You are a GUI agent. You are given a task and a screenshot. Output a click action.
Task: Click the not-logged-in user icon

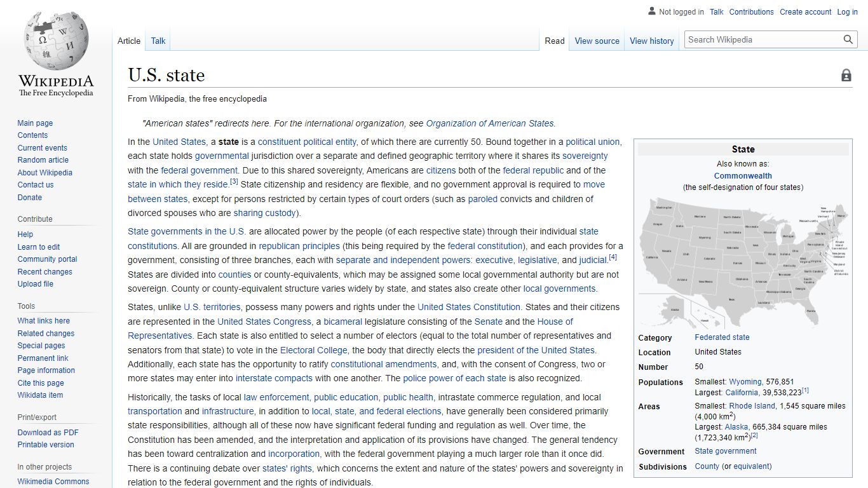[x=652, y=11]
